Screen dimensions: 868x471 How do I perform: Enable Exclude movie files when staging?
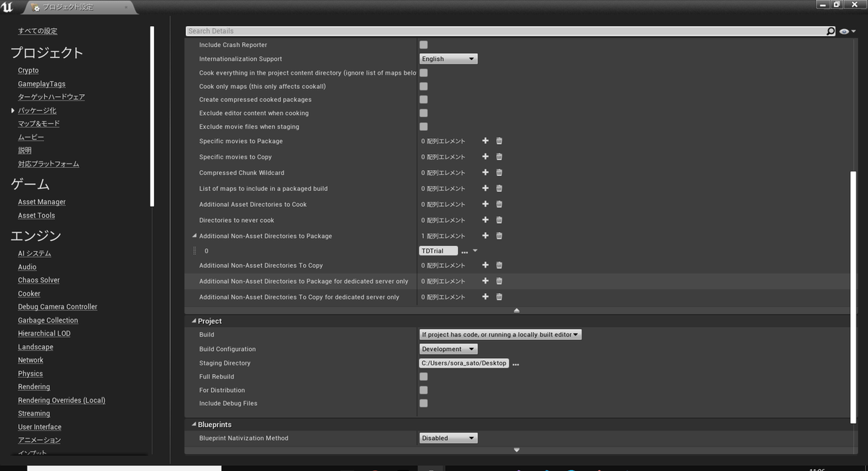pyautogui.click(x=424, y=127)
